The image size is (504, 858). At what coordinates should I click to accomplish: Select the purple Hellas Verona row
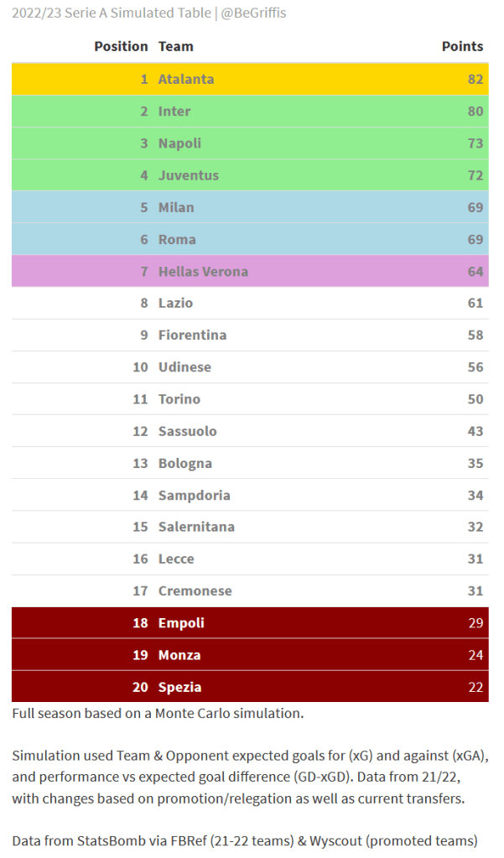coord(250,272)
